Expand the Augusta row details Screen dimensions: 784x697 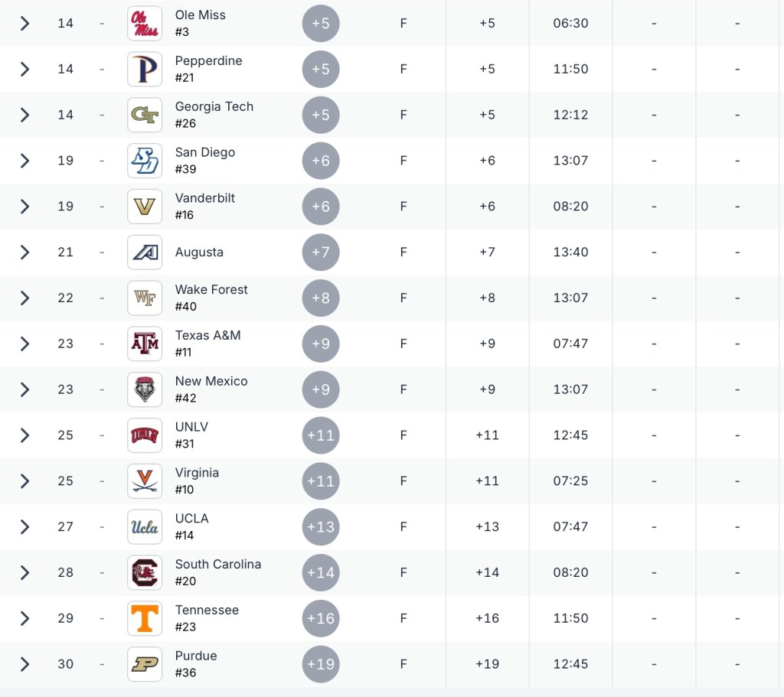tap(24, 252)
